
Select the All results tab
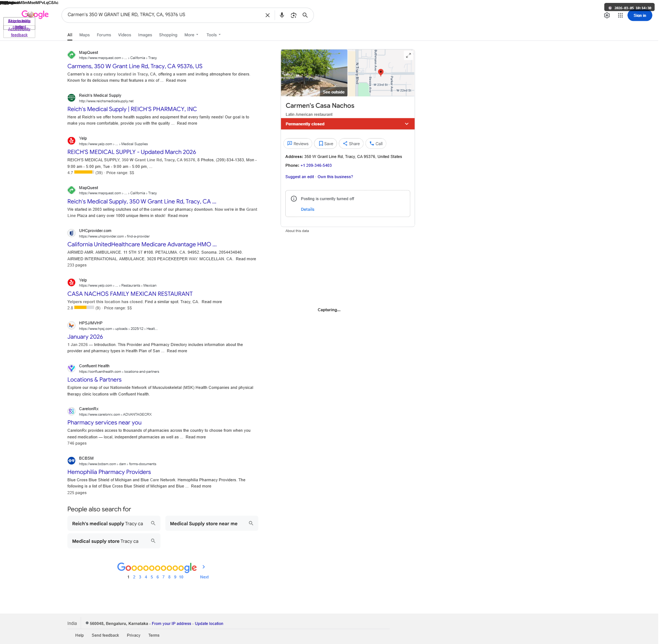pyautogui.click(x=70, y=35)
